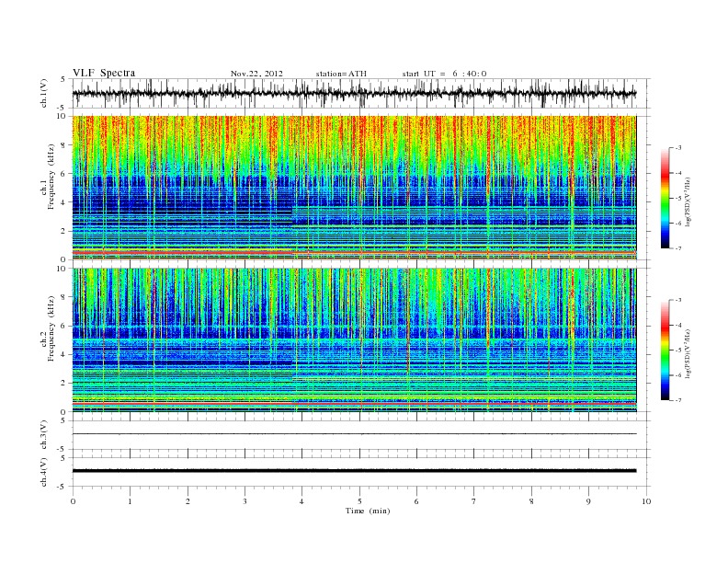Click the ch.2 PSD color scale bar
The image size is (728, 563).
[665, 350]
